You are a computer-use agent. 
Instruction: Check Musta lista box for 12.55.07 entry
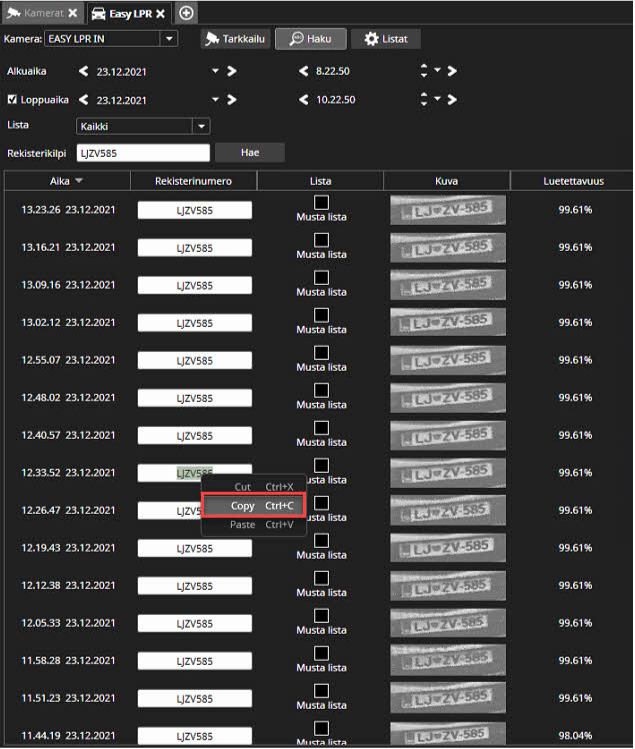(321, 352)
